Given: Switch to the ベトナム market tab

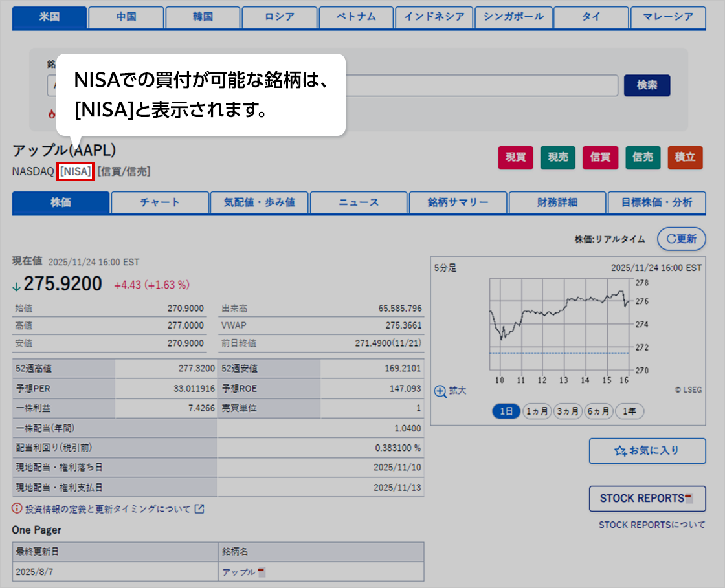Looking at the screenshot, I should (x=356, y=17).
